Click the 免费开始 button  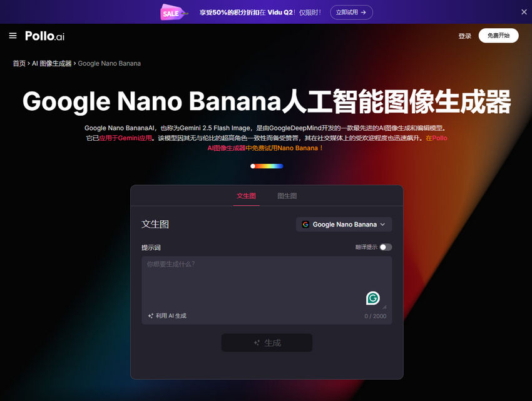[x=498, y=36]
